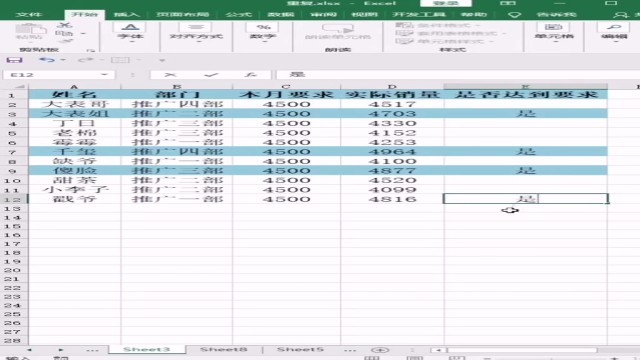Add a new sheet with plus button
This screenshot has width=640, height=360.
tap(380, 350)
